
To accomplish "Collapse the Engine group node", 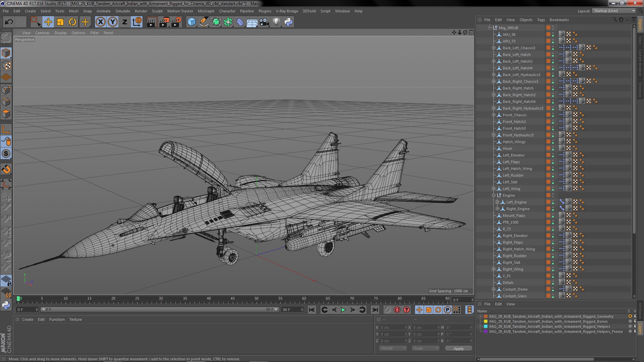I will [x=493, y=195].
